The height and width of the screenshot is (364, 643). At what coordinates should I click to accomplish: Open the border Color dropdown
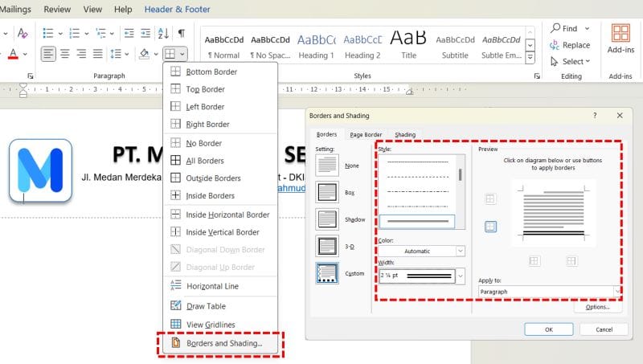point(422,252)
